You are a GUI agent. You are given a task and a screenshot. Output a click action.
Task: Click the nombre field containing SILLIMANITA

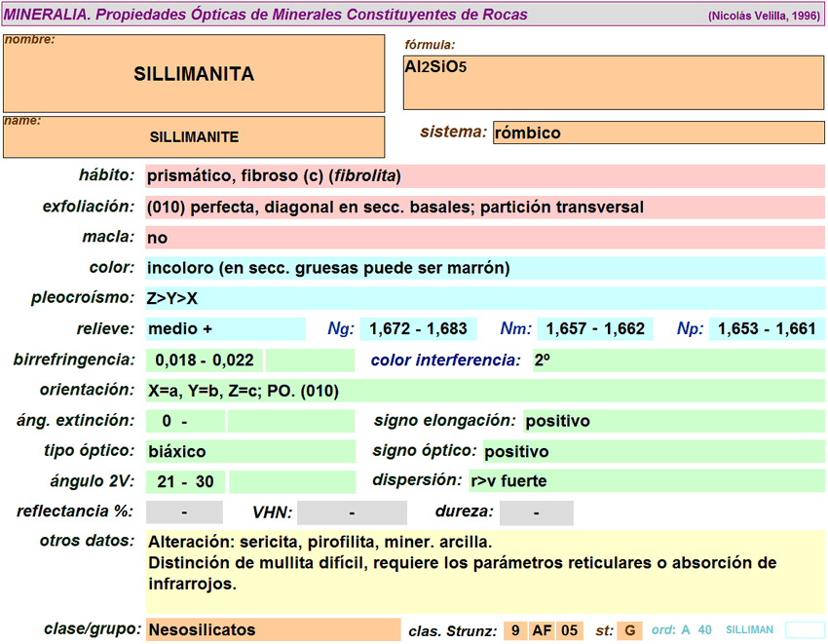[194, 74]
